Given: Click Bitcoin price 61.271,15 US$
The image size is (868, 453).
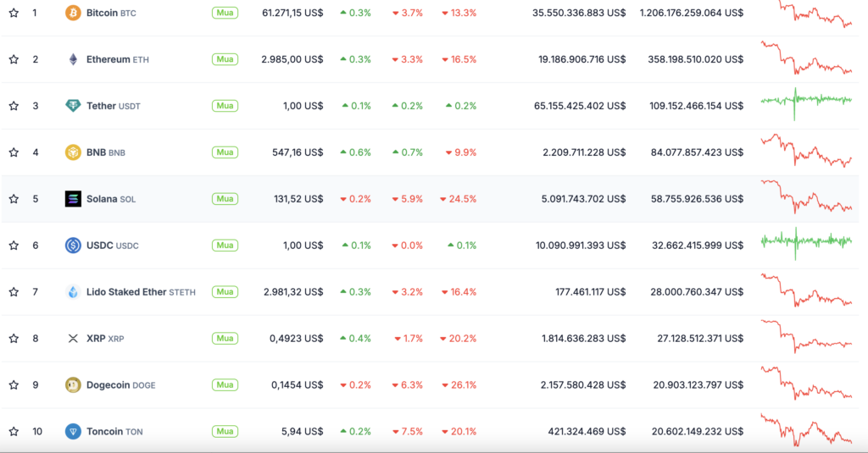Looking at the screenshot, I should pyautogui.click(x=292, y=13).
